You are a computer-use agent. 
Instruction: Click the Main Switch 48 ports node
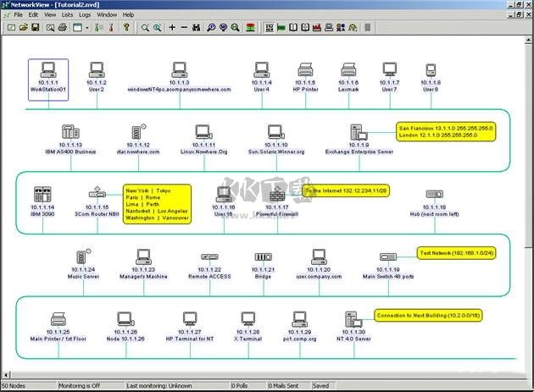[388, 257]
